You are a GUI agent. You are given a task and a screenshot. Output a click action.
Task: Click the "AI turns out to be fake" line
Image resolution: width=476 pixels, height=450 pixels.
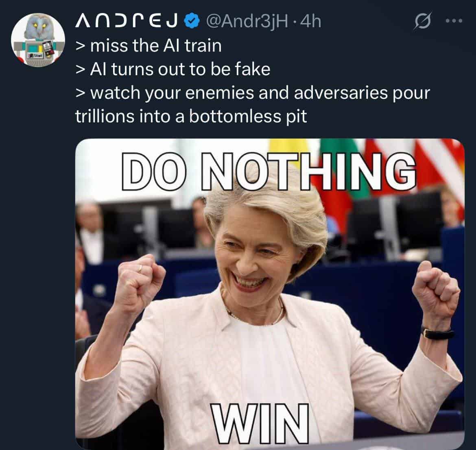click(173, 69)
